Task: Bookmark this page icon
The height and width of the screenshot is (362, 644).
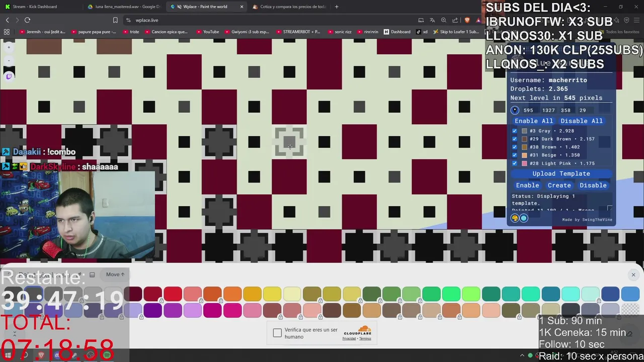Action: [115, 20]
